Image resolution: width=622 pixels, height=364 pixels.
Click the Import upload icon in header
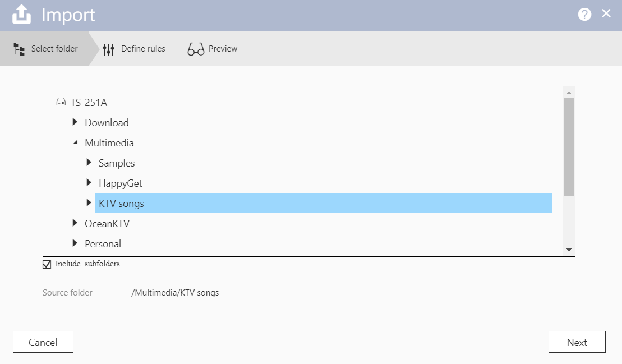point(22,15)
